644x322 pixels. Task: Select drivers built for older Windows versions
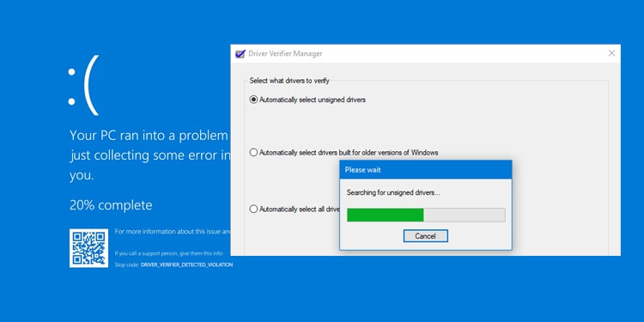click(254, 153)
